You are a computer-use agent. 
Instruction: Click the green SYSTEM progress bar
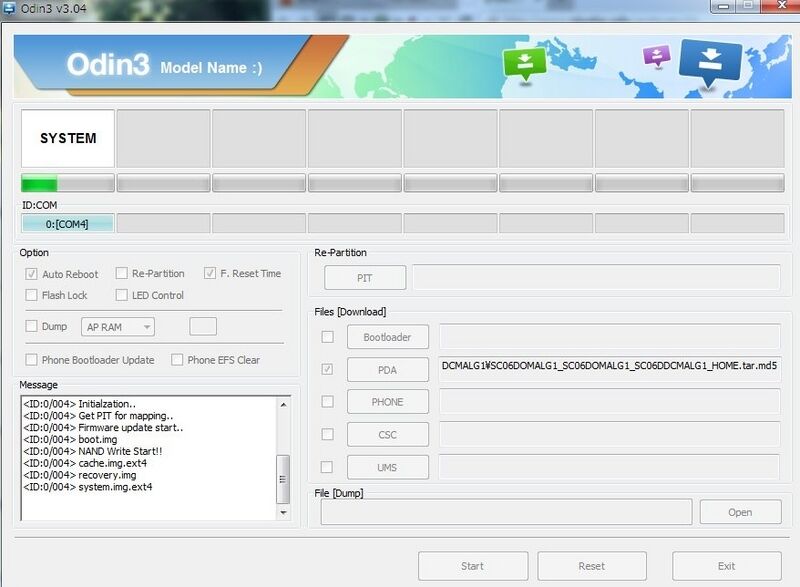[68, 183]
